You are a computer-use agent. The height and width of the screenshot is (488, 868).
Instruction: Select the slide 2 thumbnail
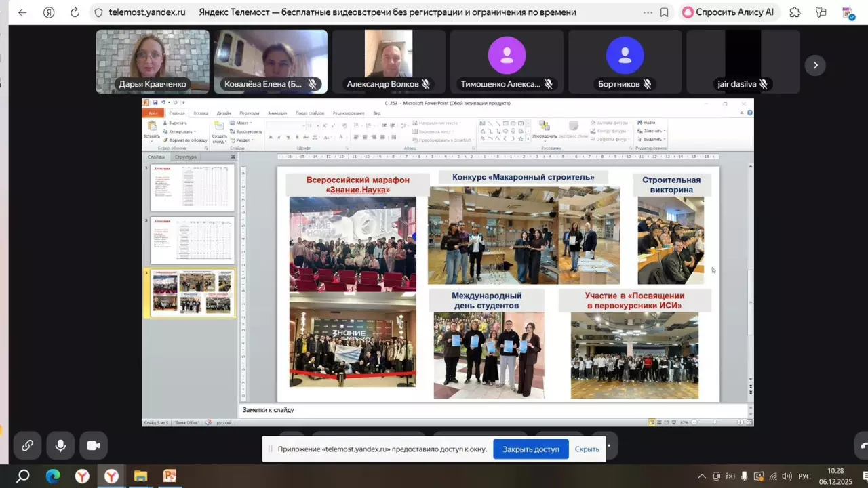193,241
